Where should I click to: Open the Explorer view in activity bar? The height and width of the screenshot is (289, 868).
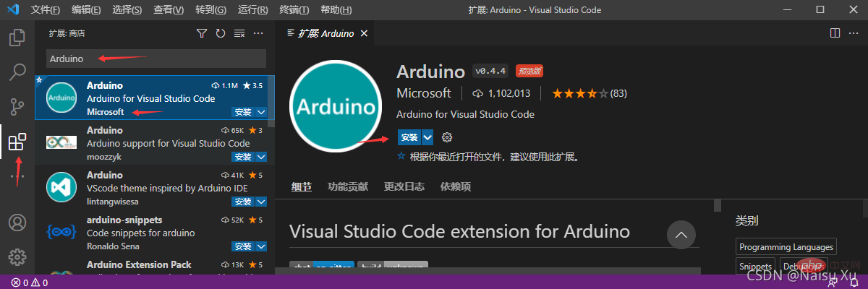point(17,37)
